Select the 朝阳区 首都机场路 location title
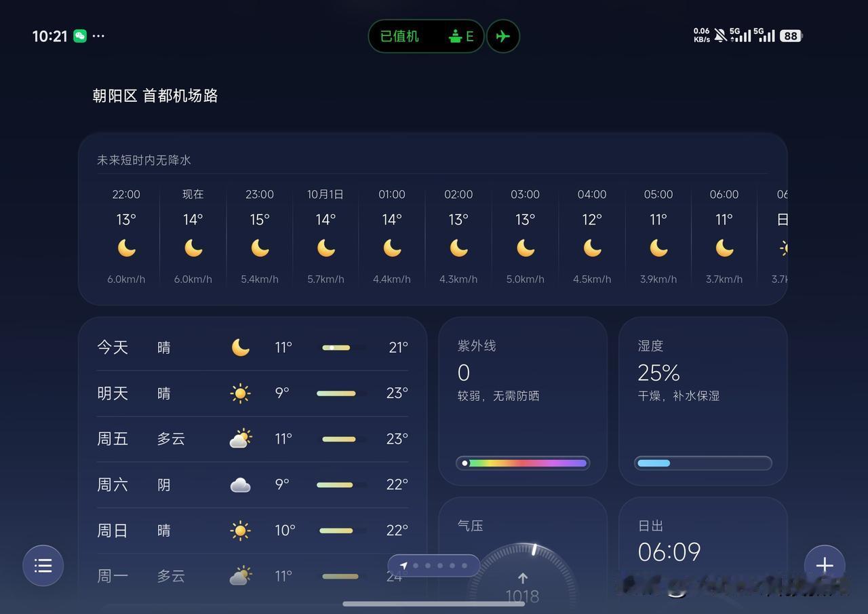 (155, 96)
